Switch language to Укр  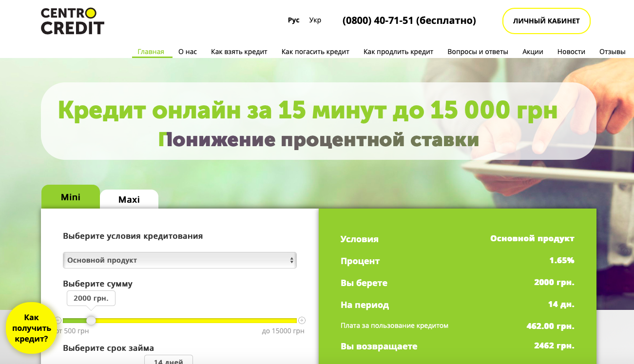click(x=315, y=20)
